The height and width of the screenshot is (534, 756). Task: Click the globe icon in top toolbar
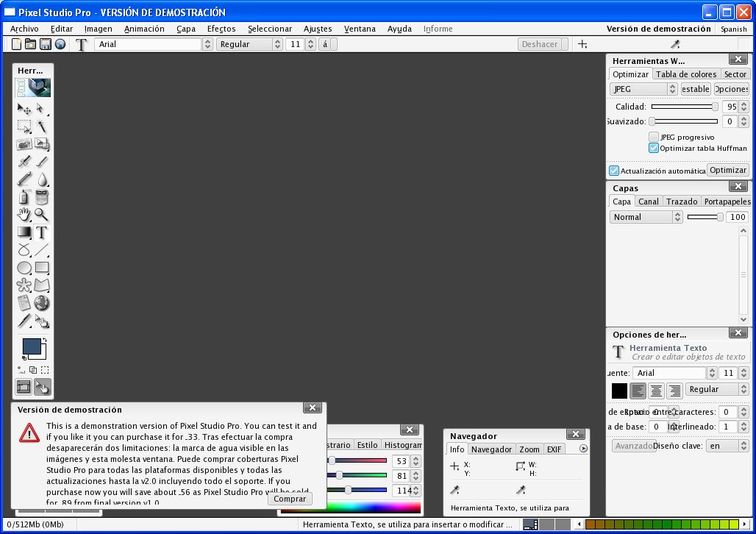[x=60, y=44]
